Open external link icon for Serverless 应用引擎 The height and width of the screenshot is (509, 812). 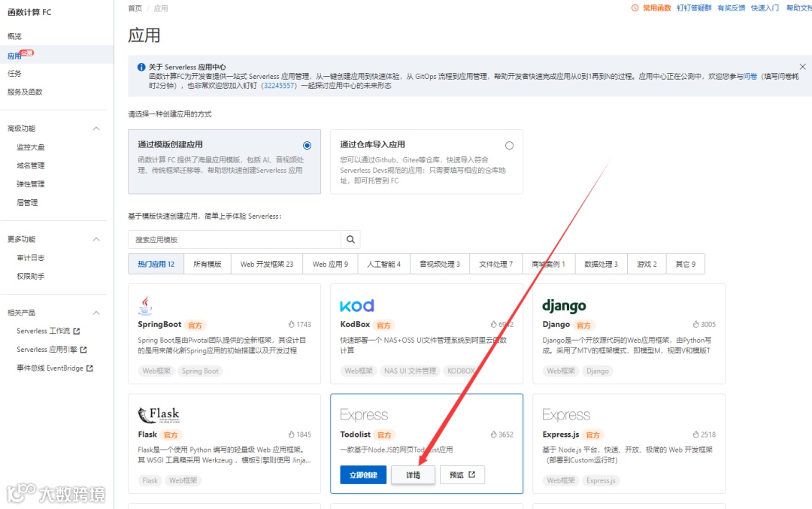pos(83,350)
